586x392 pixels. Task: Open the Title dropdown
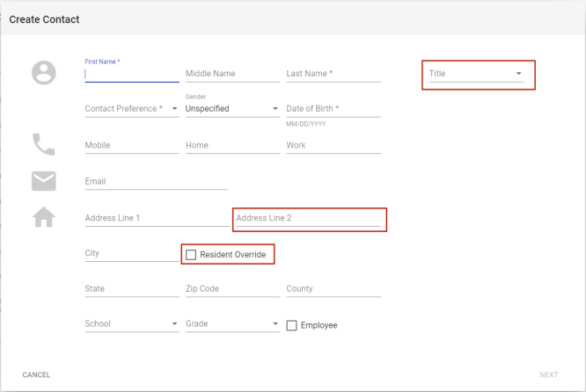tap(475, 74)
